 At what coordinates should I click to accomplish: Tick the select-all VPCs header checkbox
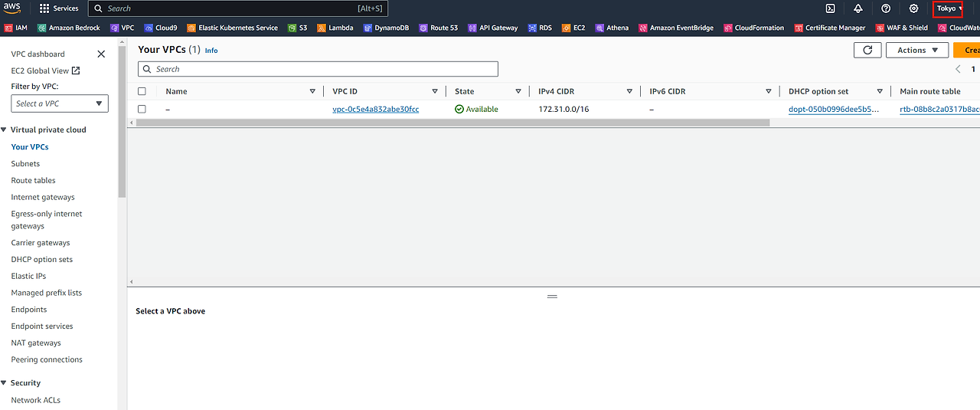tap(142, 91)
